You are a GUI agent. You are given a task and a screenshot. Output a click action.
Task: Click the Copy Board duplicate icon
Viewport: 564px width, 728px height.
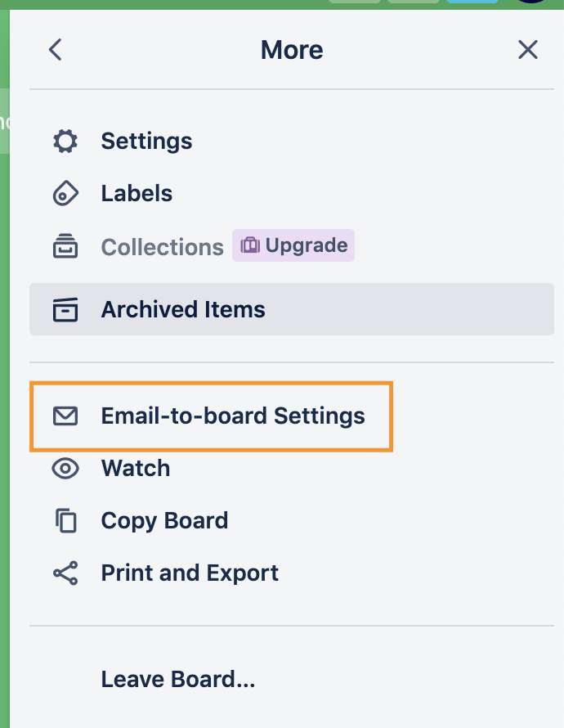pyautogui.click(x=65, y=521)
